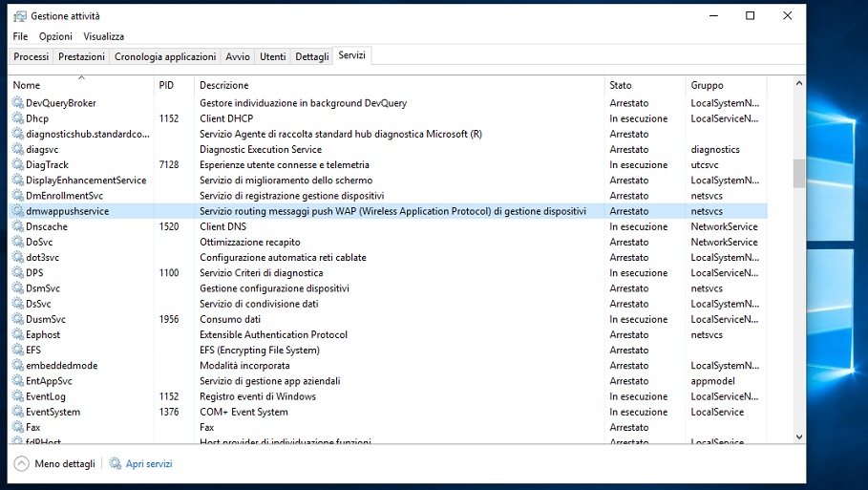Open the Visualizza menu

click(x=103, y=36)
